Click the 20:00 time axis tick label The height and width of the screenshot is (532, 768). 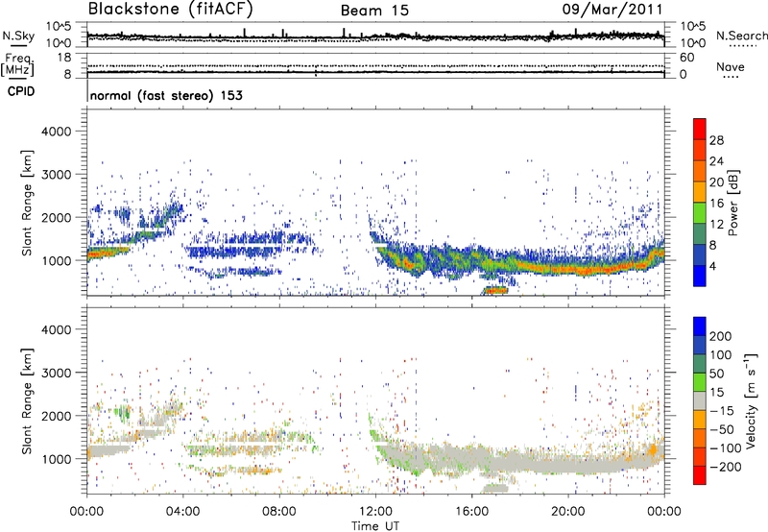tap(567, 512)
